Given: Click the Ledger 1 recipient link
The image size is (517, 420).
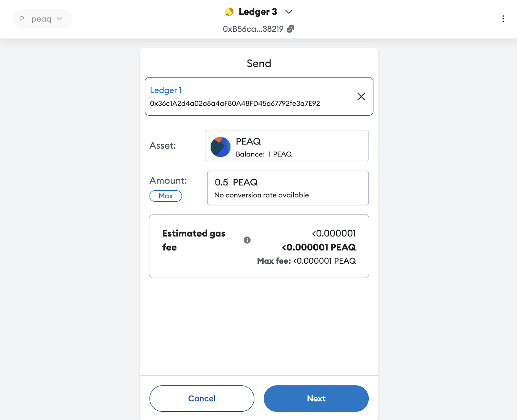Looking at the screenshot, I should pos(165,90).
